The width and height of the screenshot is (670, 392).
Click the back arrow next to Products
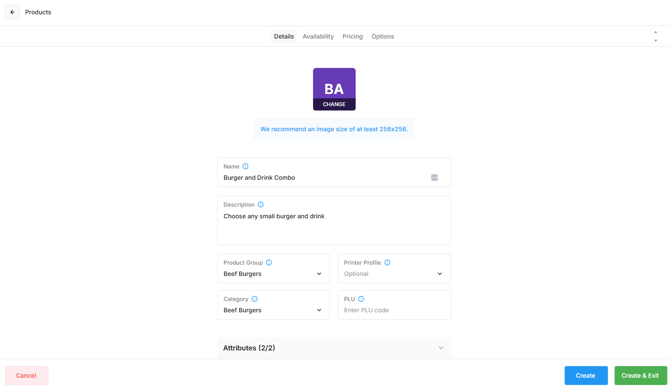click(x=12, y=12)
